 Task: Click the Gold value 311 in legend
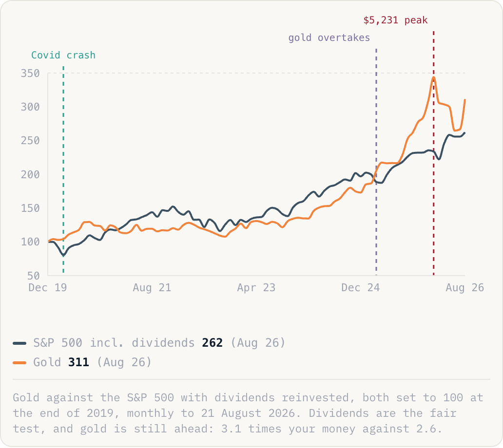coord(78,362)
